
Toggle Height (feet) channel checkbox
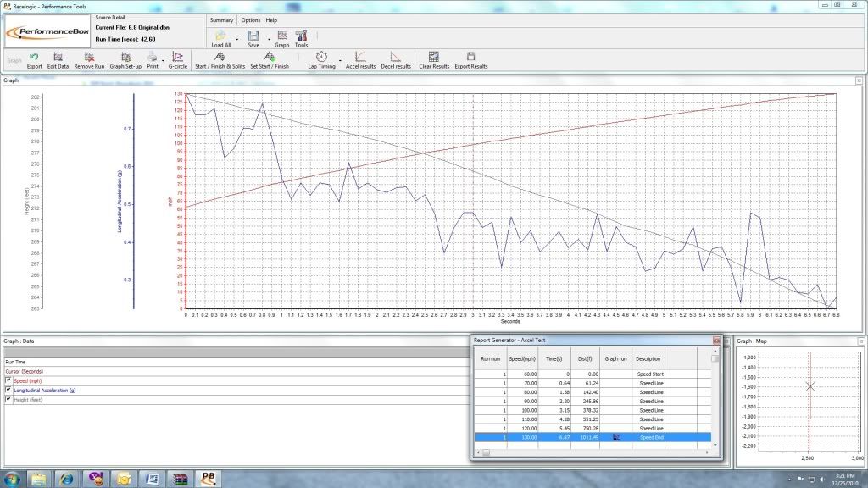[x=8, y=399]
